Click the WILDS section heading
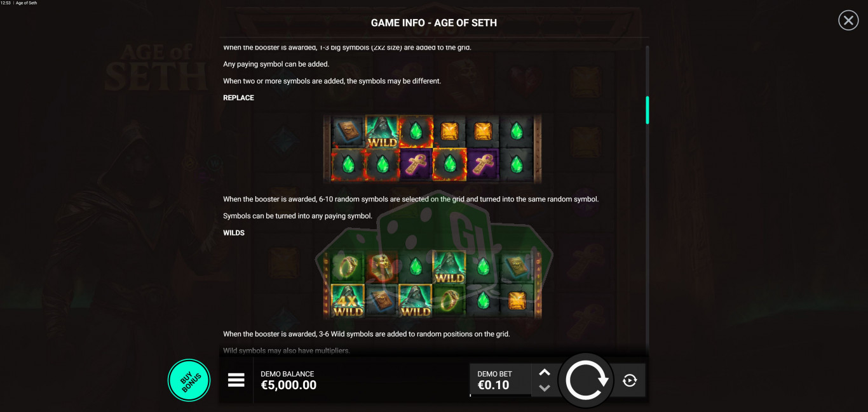 (234, 233)
